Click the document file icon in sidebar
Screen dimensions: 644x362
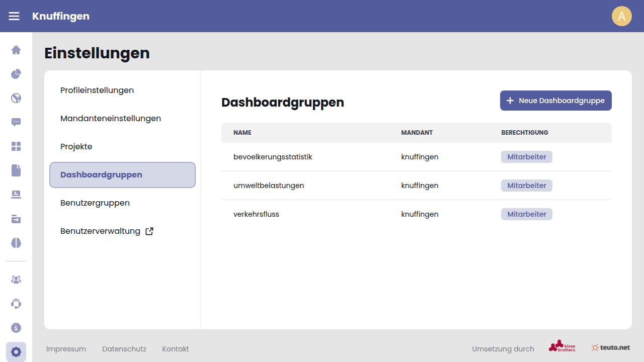pos(16,170)
